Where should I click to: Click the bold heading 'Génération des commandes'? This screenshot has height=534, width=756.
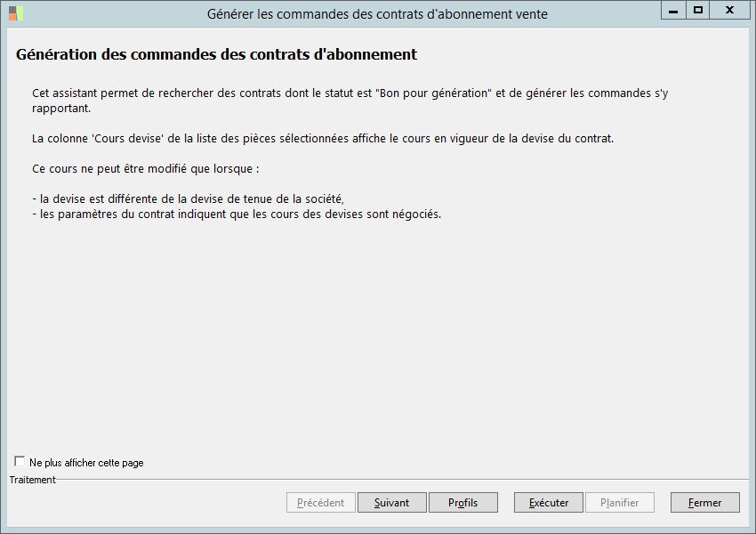pyautogui.click(x=216, y=54)
